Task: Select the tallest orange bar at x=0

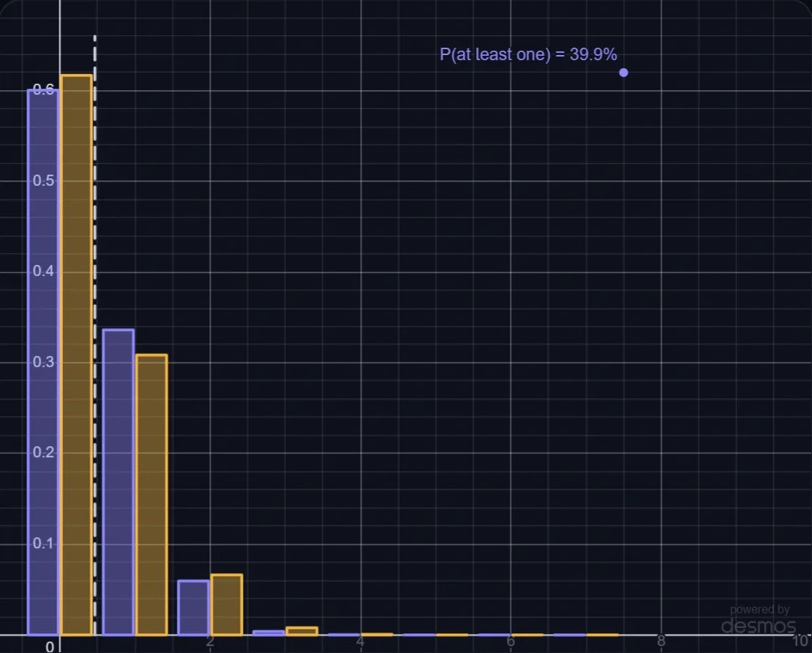Action: [76, 354]
